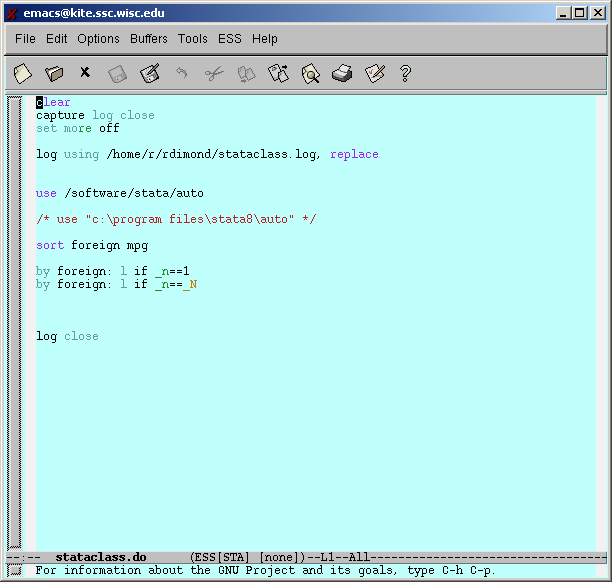
Task: Click the Paste clipboard icon
Action: click(x=279, y=73)
